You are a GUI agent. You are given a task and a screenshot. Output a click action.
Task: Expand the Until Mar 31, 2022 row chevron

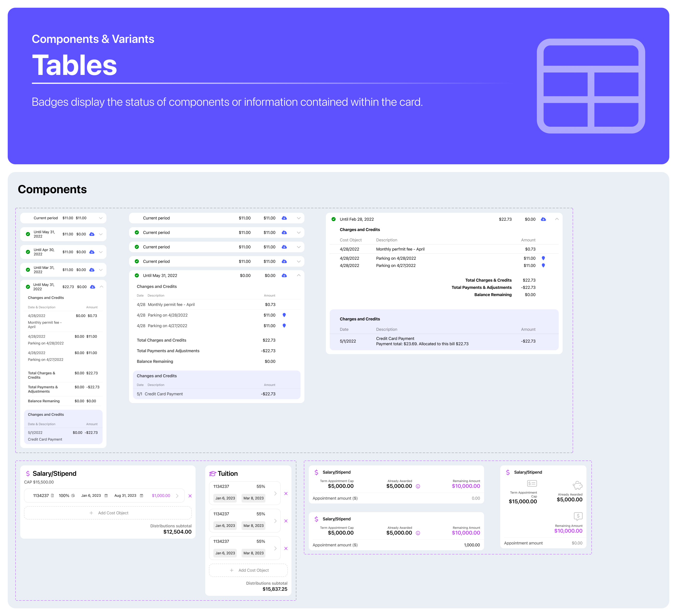(x=101, y=270)
